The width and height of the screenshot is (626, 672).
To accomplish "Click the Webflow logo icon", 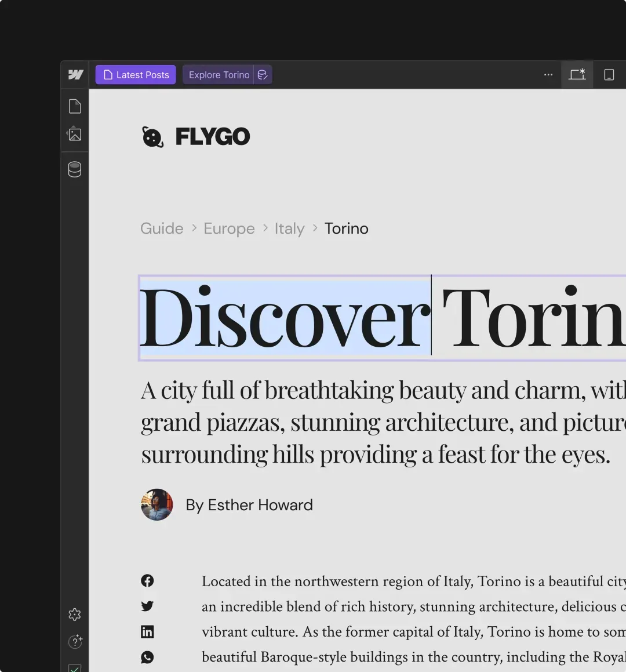I will tap(75, 75).
